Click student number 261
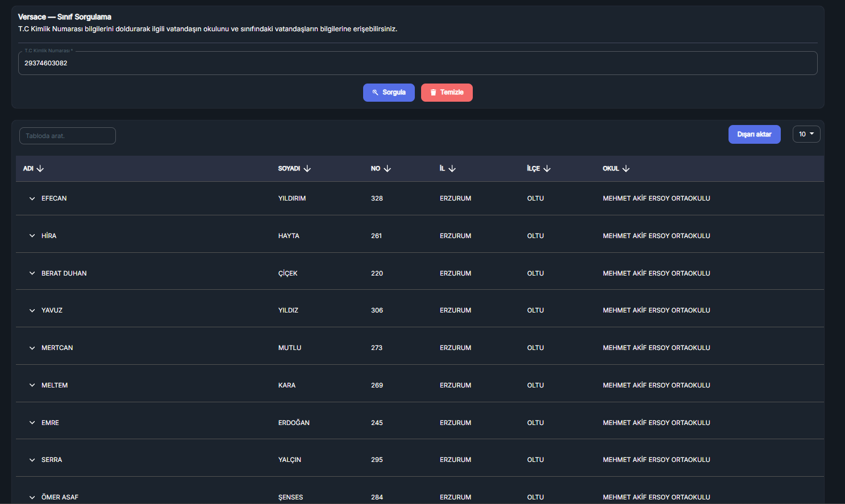This screenshot has height=504, width=845. [x=376, y=236]
